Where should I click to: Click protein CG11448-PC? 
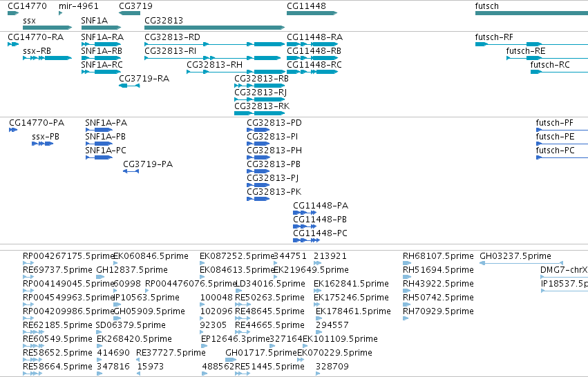pyautogui.click(x=306, y=240)
